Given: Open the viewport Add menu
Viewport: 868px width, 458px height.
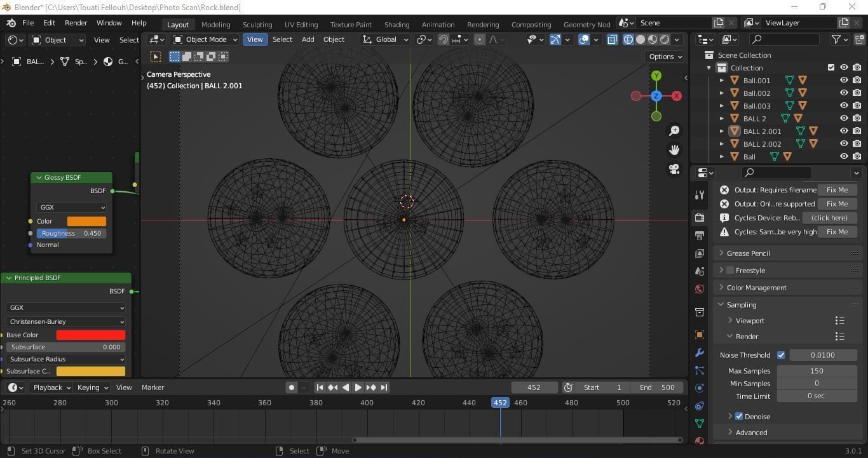Looking at the screenshot, I should pyautogui.click(x=308, y=39).
